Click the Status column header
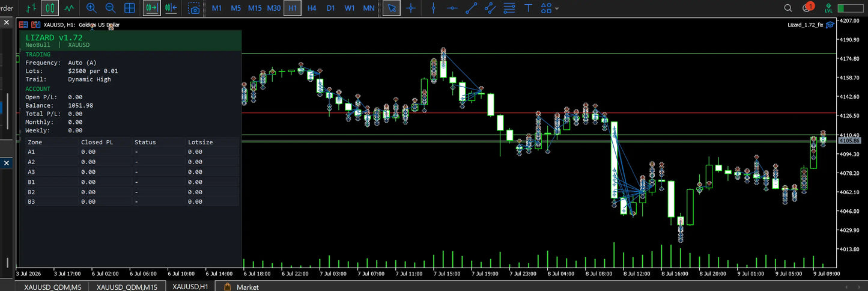 point(145,142)
